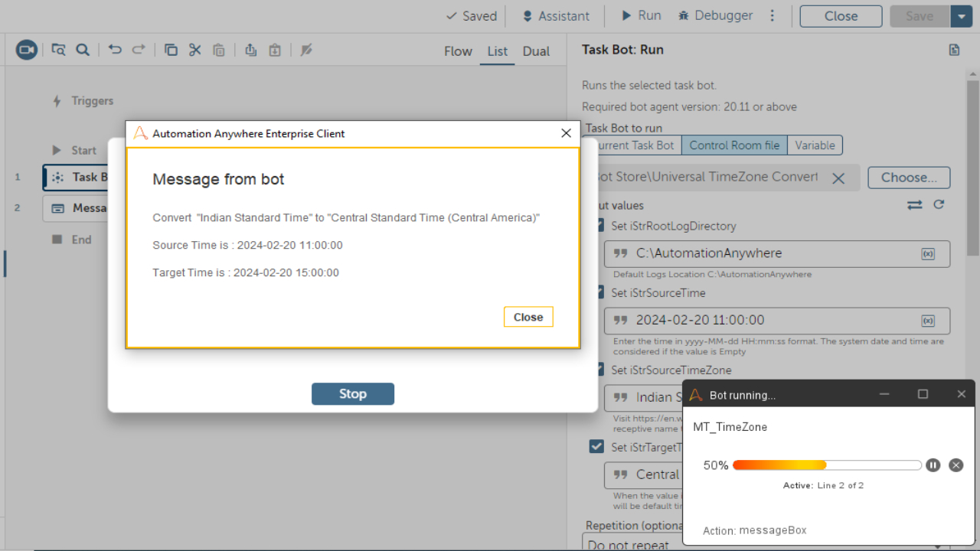Click the properties panel vertical scrollbar
Image resolution: width=980 pixels, height=551 pixels.
coord(973,167)
